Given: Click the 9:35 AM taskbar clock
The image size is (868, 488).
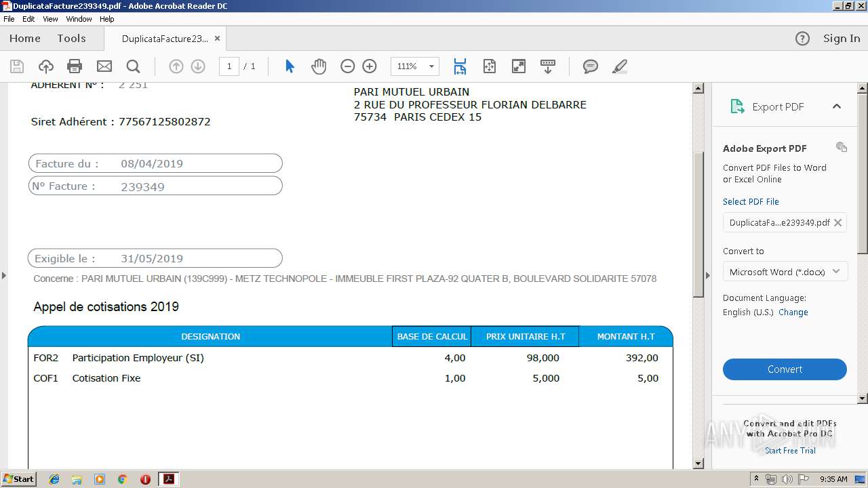Looking at the screenshot, I should [x=833, y=479].
